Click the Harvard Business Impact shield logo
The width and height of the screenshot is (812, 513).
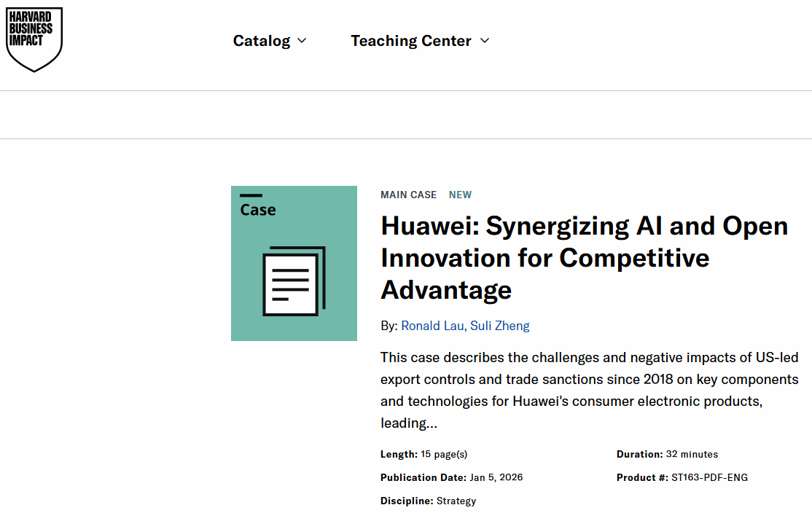[34, 39]
